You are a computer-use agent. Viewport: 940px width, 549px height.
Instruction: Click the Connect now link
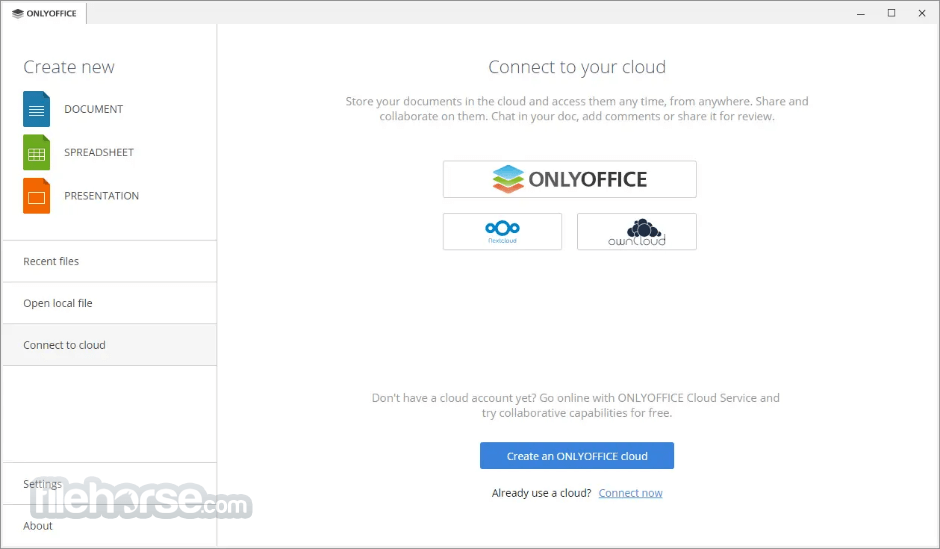point(630,493)
